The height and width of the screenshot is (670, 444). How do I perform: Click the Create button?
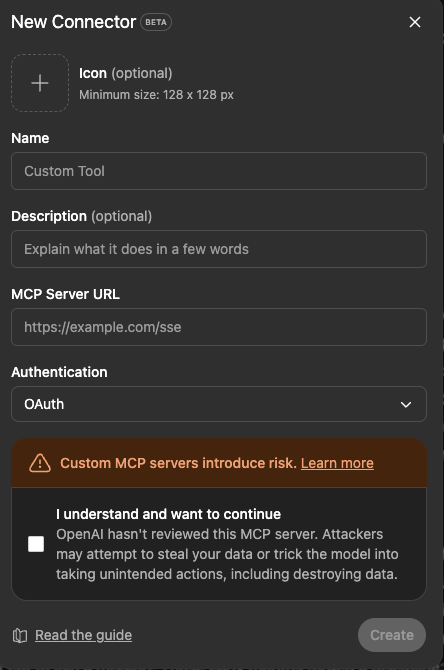(x=392, y=635)
